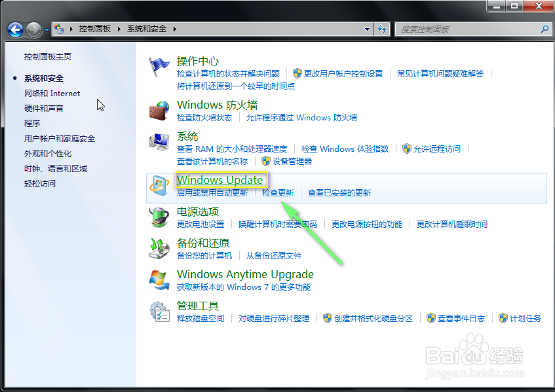
Task: Click 查看已安装的更新 link
Action: tap(339, 192)
